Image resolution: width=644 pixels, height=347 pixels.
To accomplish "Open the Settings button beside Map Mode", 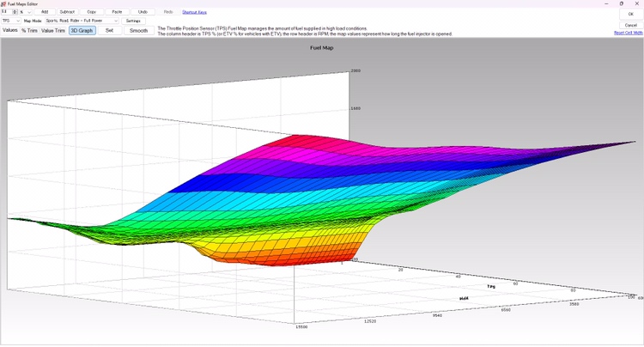I will 133,21.
